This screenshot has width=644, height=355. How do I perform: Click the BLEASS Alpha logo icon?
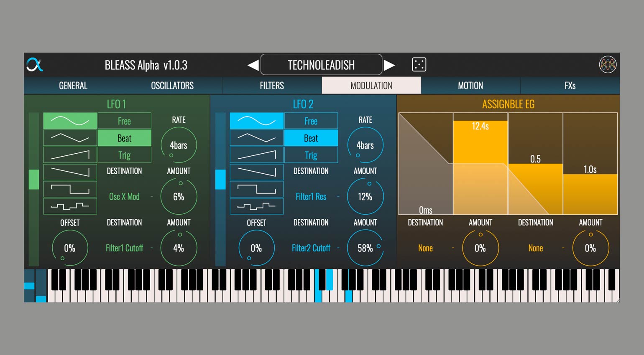[35, 65]
